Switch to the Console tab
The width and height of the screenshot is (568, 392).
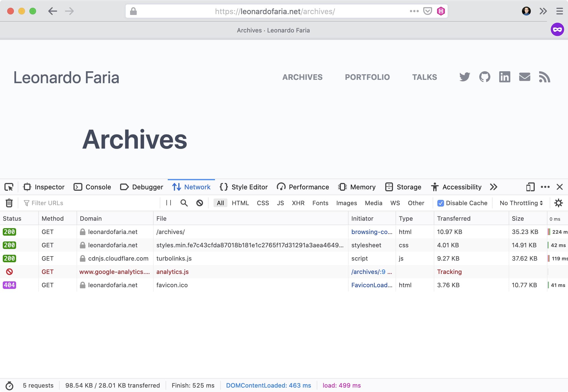coord(92,187)
